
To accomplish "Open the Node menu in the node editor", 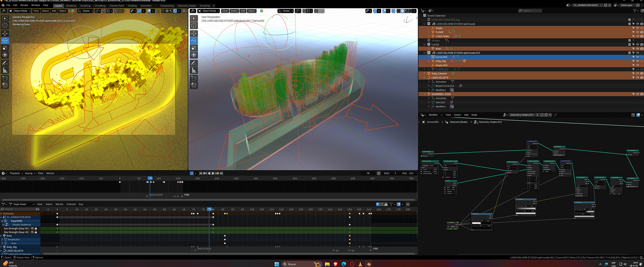I will click(x=474, y=115).
